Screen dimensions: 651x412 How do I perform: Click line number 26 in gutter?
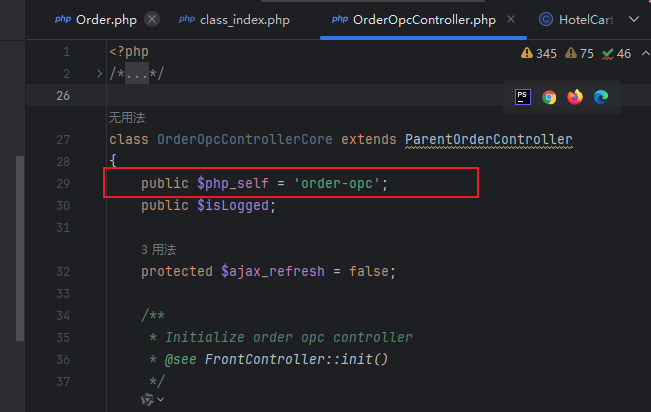point(63,96)
